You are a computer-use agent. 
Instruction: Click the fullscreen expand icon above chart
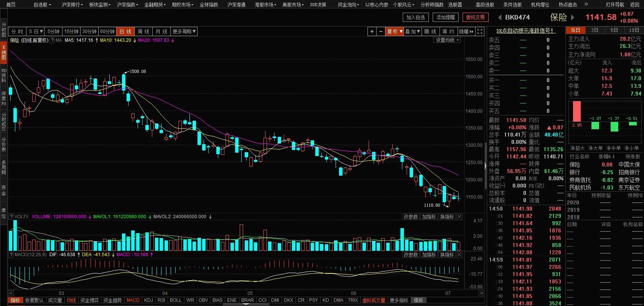(x=480, y=31)
